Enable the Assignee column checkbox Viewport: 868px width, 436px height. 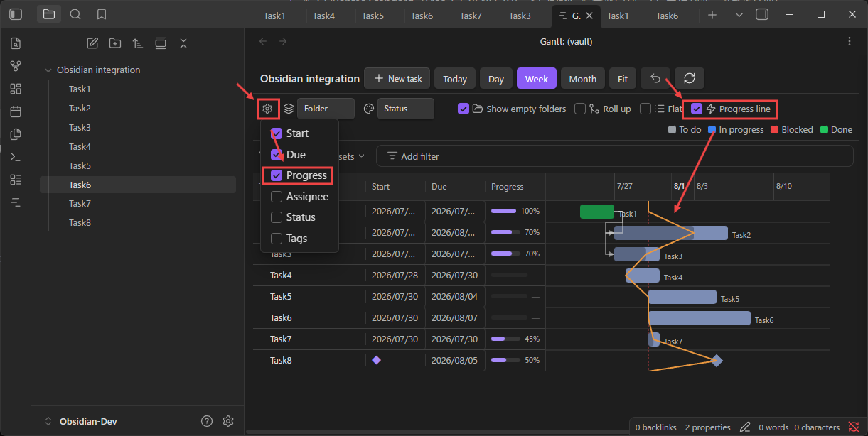click(277, 197)
